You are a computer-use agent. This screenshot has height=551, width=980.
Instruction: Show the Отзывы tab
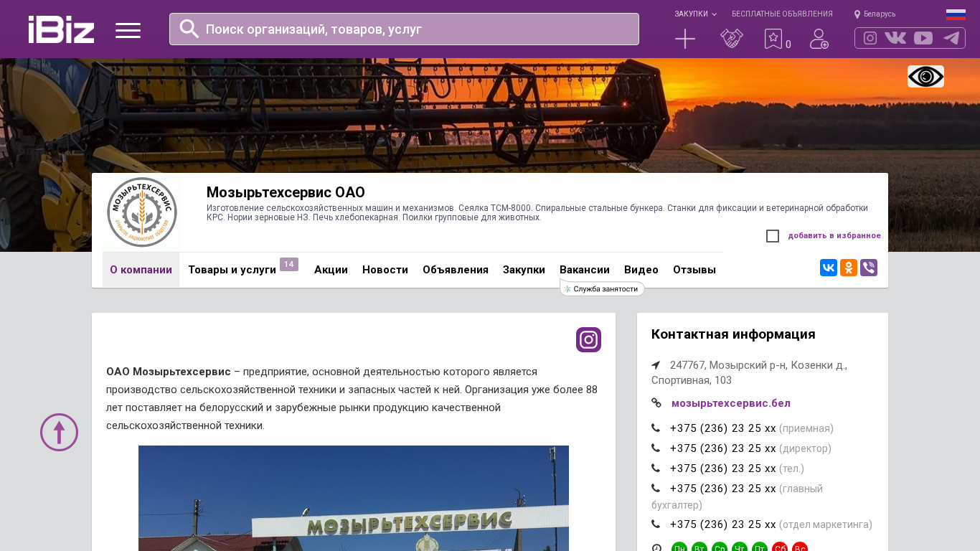pos(694,270)
